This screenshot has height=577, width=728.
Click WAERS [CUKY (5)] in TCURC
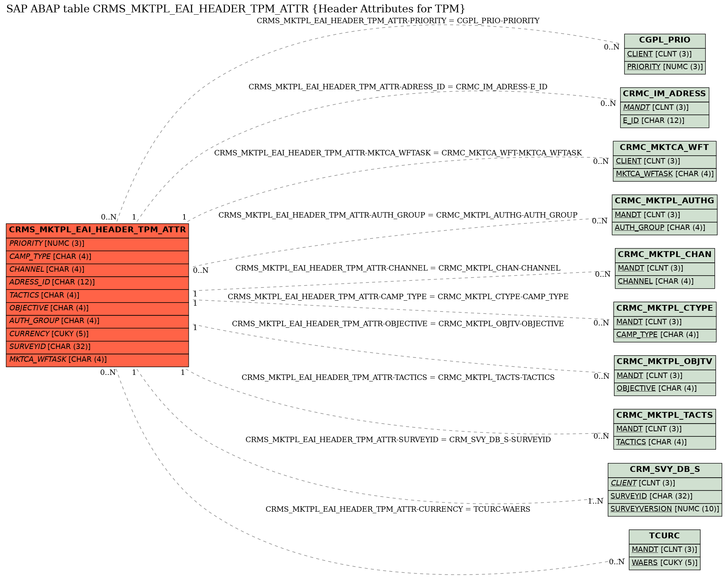coord(665,563)
